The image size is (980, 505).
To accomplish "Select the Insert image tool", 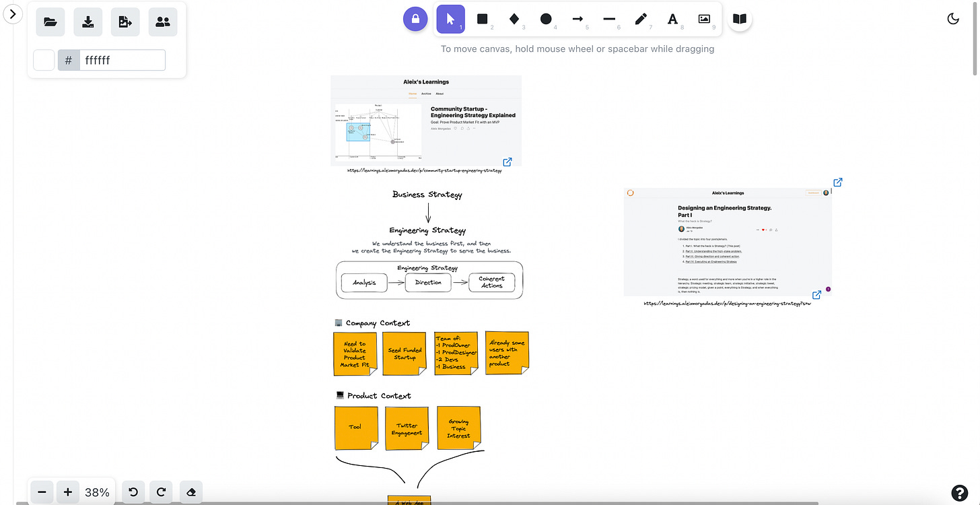I will (x=704, y=19).
